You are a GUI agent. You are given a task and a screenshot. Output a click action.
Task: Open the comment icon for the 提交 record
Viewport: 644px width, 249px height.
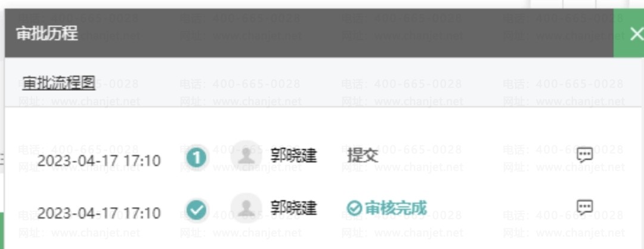pyautogui.click(x=585, y=155)
